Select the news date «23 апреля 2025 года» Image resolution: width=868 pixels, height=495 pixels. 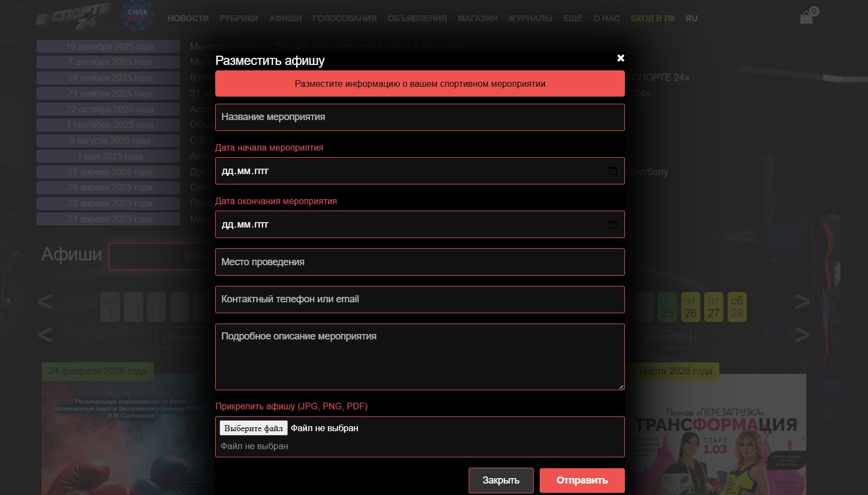coord(109,204)
